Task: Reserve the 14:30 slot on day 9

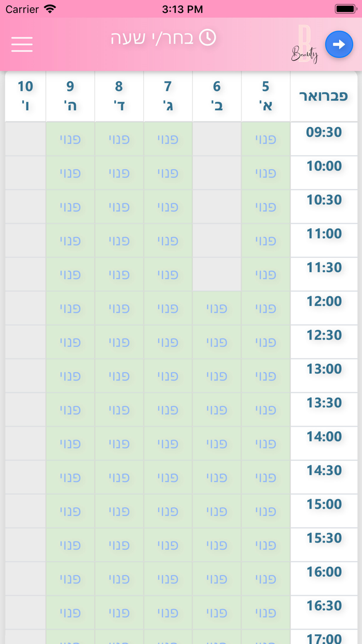Action: pyautogui.click(x=70, y=477)
